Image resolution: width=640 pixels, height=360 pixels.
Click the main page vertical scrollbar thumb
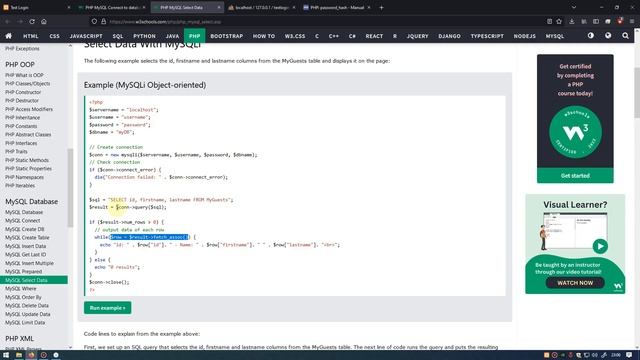point(637,92)
